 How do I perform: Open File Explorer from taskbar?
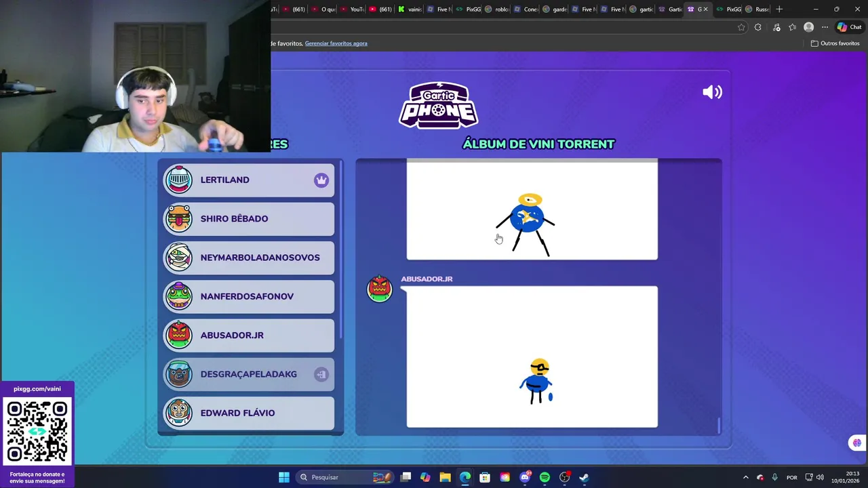point(445,477)
